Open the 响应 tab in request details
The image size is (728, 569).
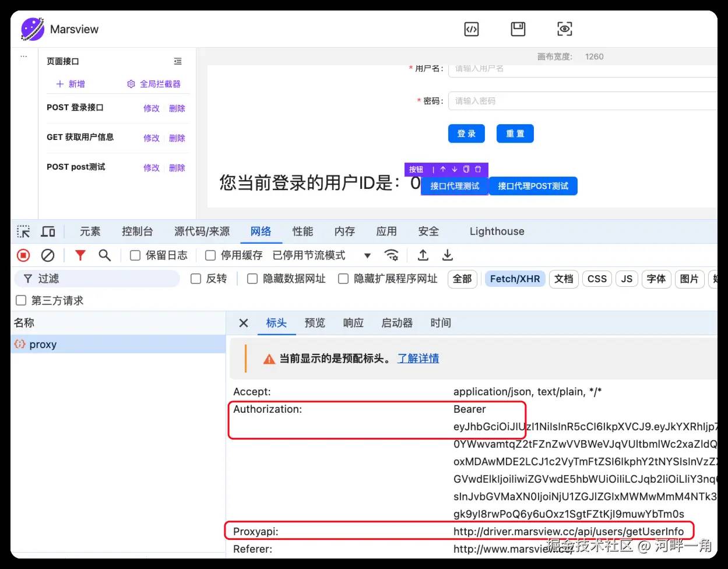tap(353, 323)
